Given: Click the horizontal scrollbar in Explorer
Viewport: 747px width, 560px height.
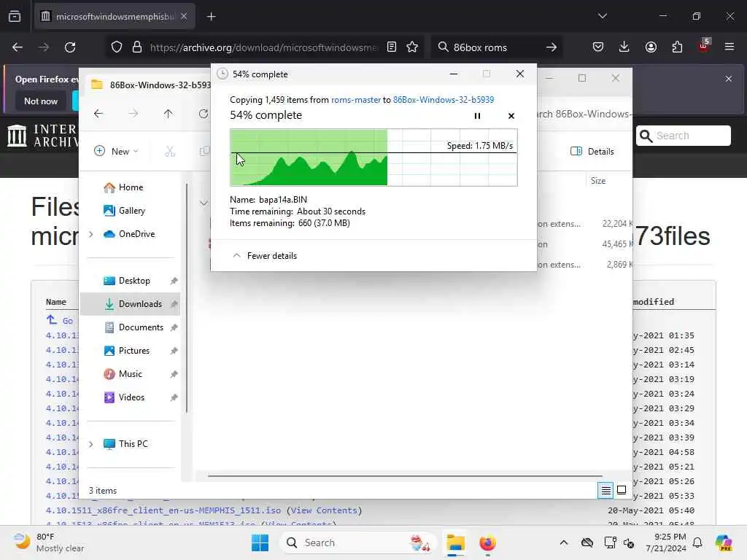Looking at the screenshot, I should [x=405, y=475].
